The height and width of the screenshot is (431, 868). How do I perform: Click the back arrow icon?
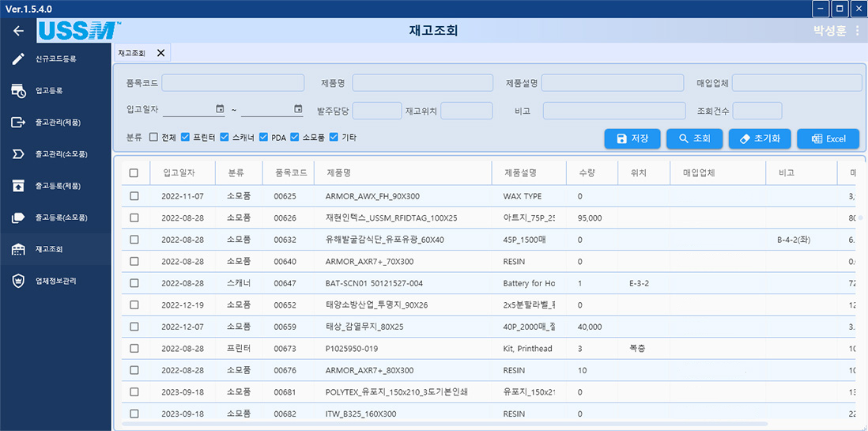click(19, 31)
